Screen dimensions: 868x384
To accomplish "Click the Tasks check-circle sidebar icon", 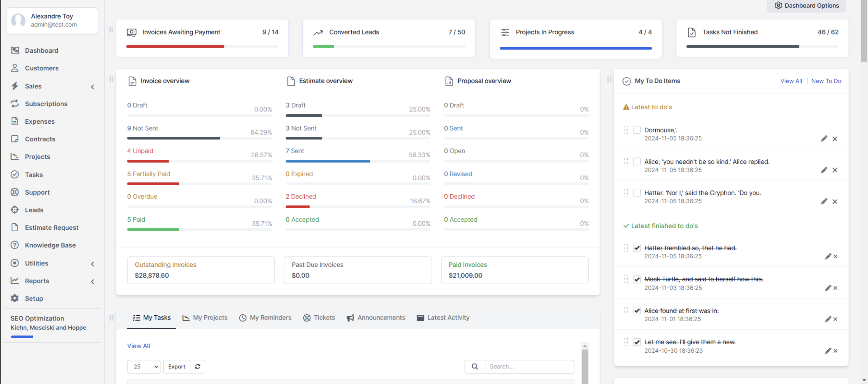I will (14, 174).
